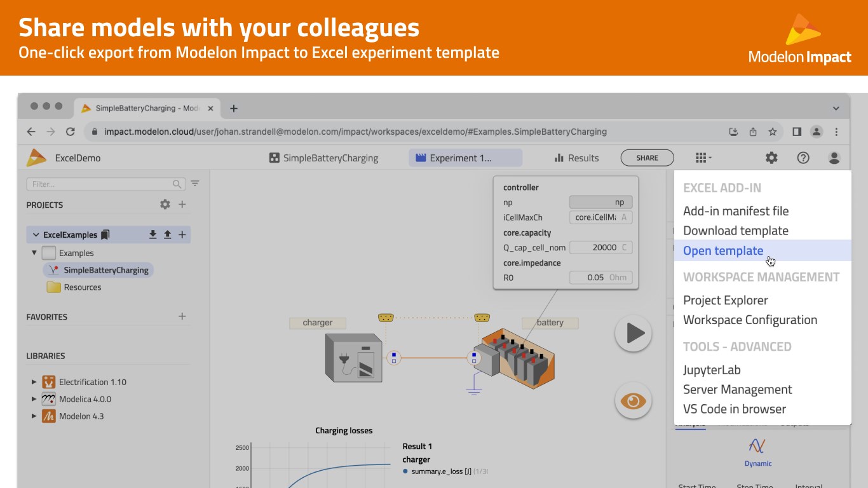Screen dimensions: 868x488
Task: Reload the page with the refresh icon
Action: [x=71, y=132]
